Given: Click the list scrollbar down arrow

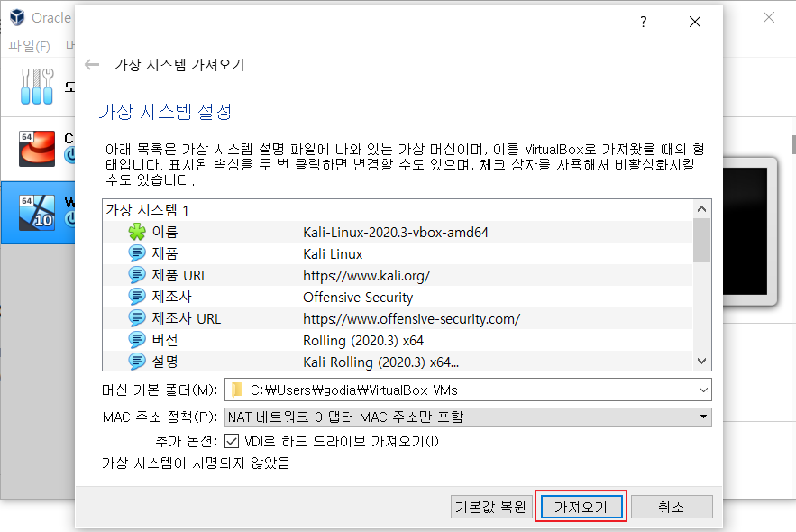Looking at the screenshot, I should pyautogui.click(x=701, y=361).
